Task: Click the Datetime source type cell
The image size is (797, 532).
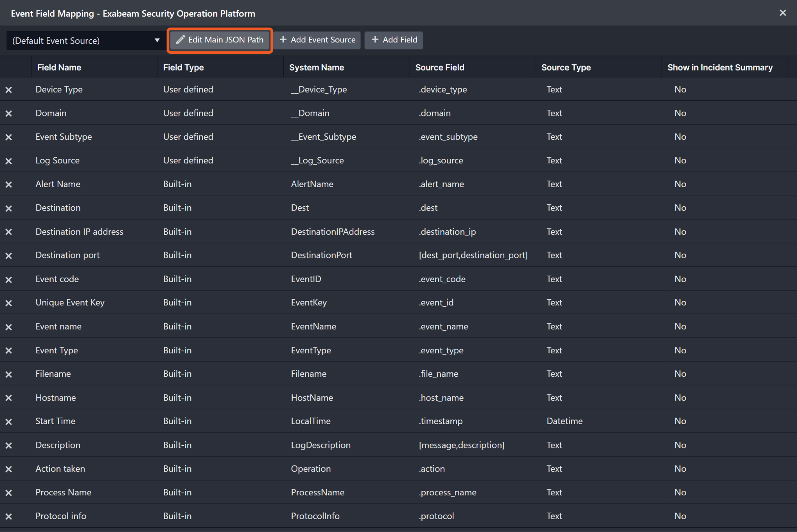Action: 564,421
